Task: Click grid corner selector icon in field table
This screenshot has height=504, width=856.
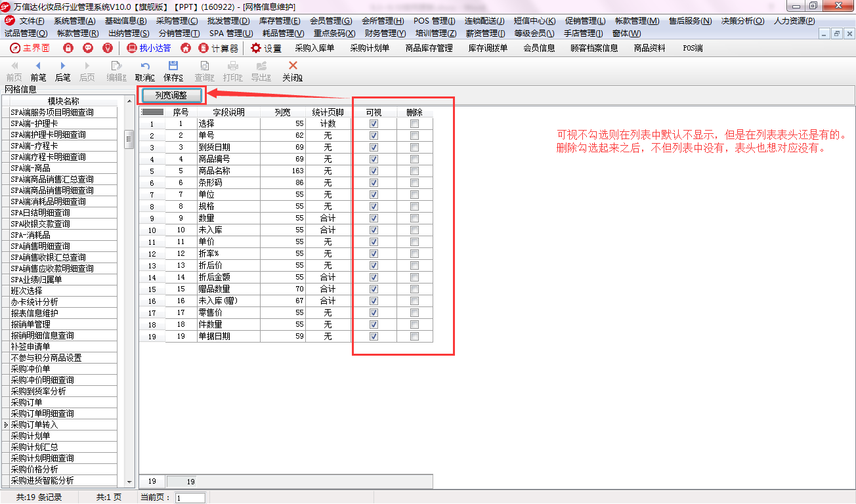Action: pyautogui.click(x=152, y=112)
